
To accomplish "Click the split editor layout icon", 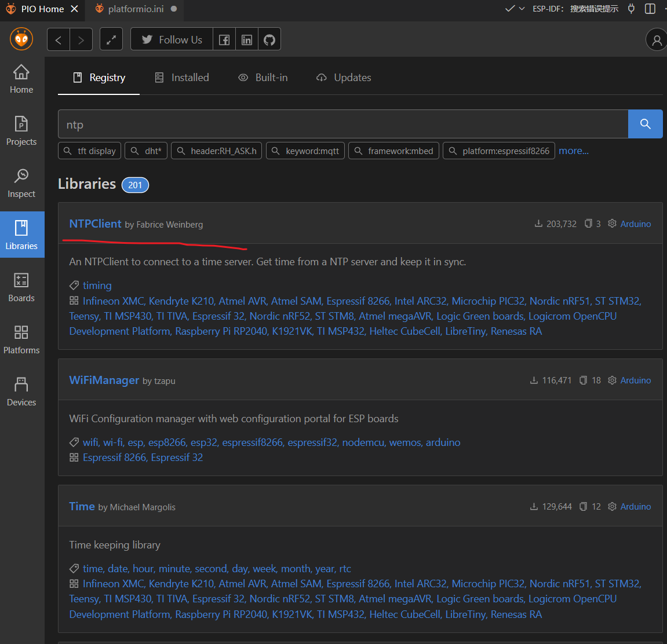I will click(650, 9).
